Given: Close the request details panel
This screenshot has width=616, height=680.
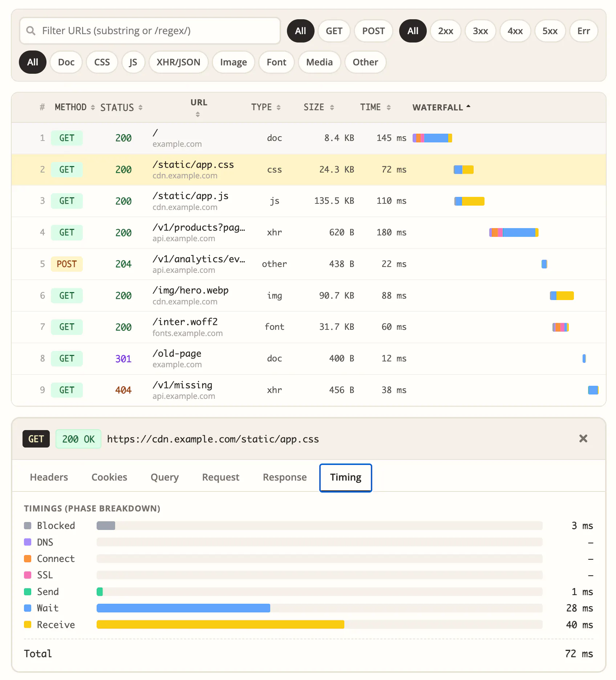Looking at the screenshot, I should [583, 438].
